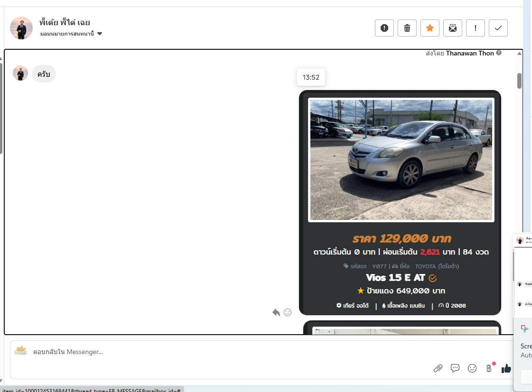Open saved replies speech bubble icon
Screen dimensions: 532x392
(x=455, y=368)
